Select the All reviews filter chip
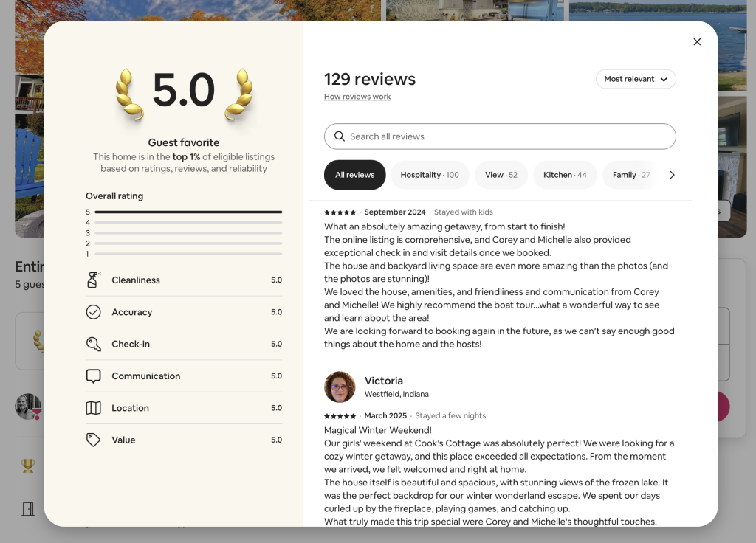This screenshot has width=756, height=543. [x=354, y=175]
